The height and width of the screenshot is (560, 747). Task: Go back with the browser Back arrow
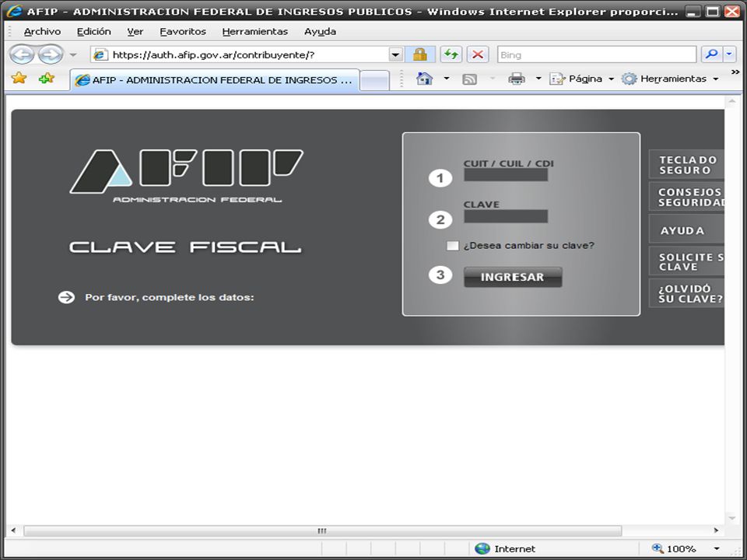(x=22, y=54)
